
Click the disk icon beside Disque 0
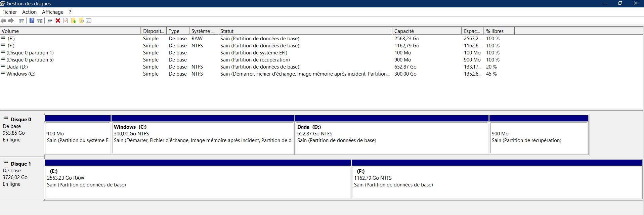[x=6, y=118]
